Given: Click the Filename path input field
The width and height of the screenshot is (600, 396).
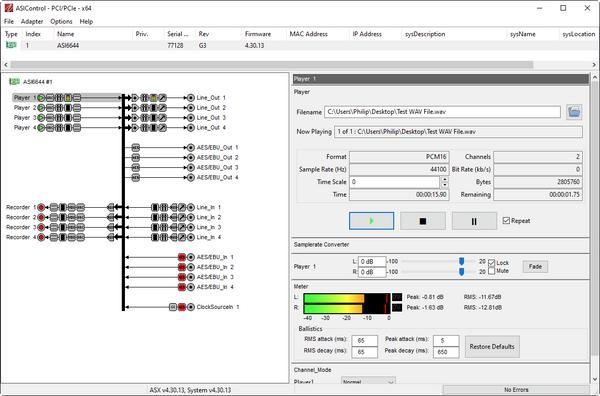Looking at the screenshot, I should coord(442,112).
